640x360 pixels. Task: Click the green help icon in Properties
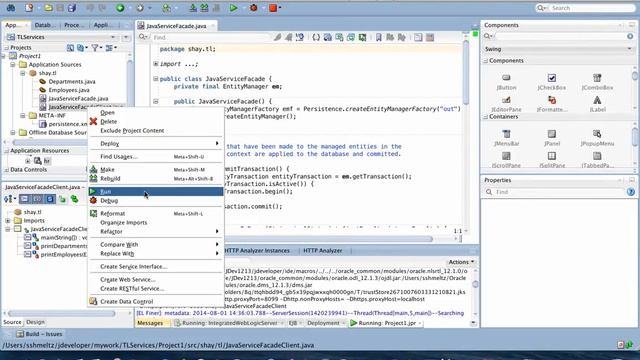pos(630,192)
